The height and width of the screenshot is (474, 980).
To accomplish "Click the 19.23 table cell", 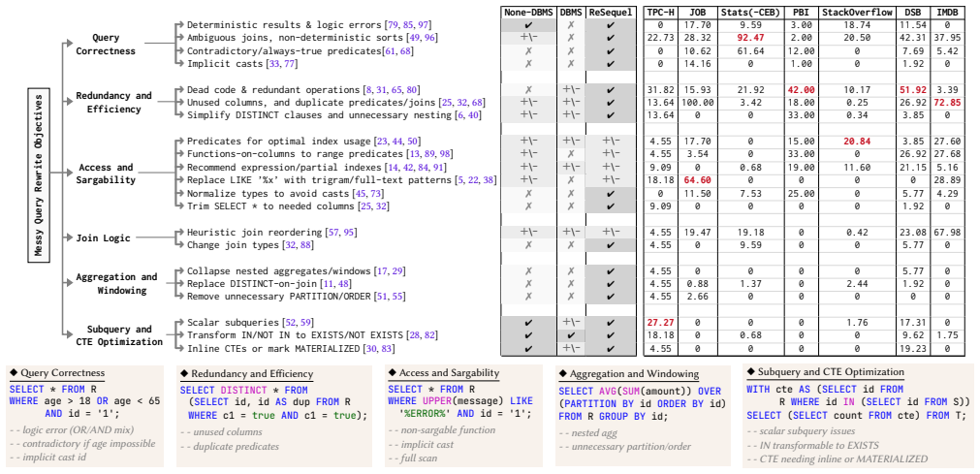I will pyautogui.click(x=913, y=348).
